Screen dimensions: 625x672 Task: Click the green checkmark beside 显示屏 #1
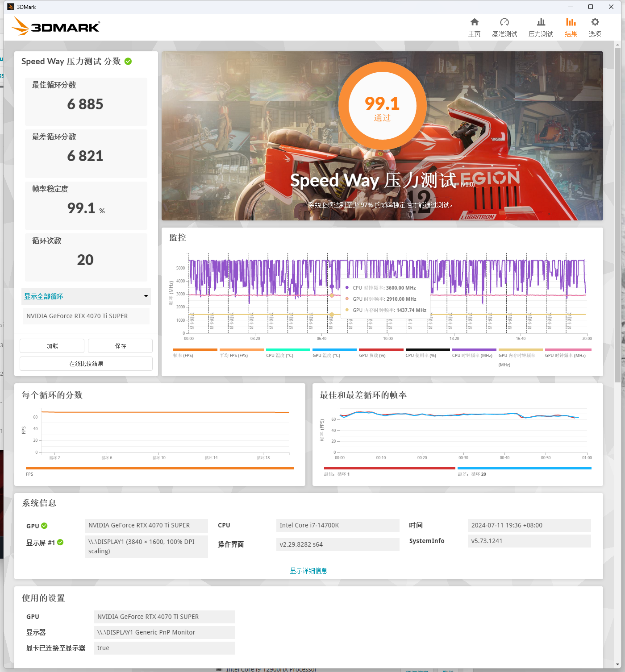pyautogui.click(x=61, y=542)
